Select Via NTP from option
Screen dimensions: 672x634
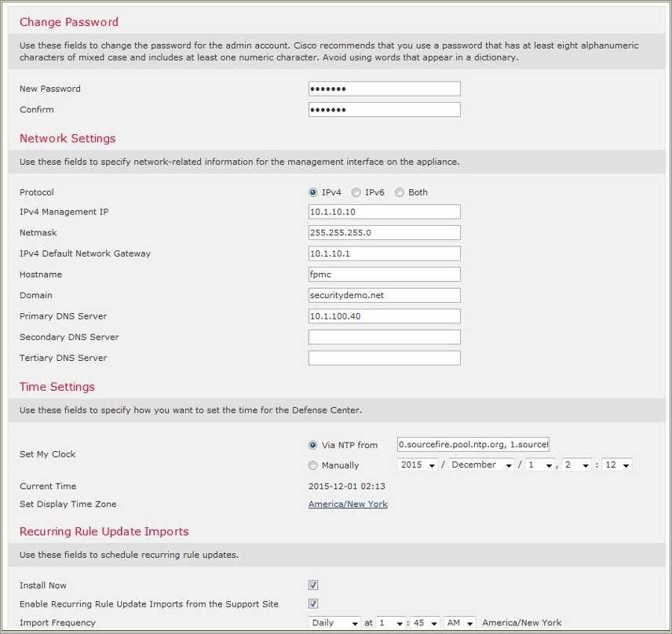click(x=313, y=445)
